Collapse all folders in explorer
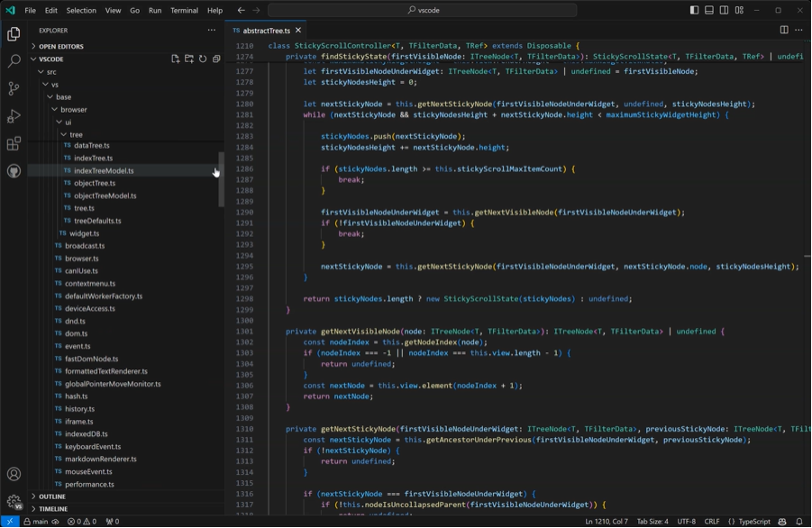This screenshot has width=812, height=528. [x=216, y=59]
